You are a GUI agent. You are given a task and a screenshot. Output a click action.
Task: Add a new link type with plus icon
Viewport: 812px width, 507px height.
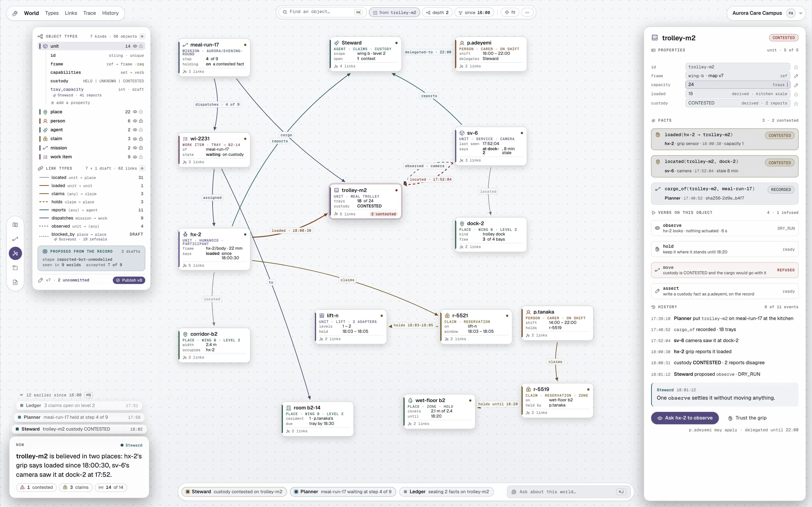point(142,168)
